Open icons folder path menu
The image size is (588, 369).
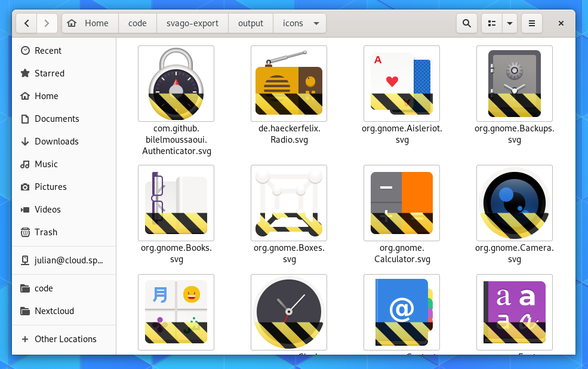(x=300, y=23)
